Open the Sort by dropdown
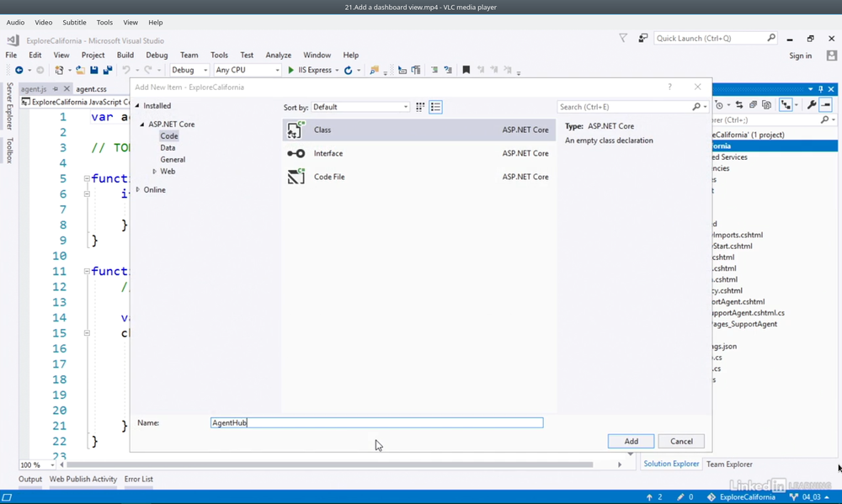This screenshot has width=842, height=504. coord(360,107)
